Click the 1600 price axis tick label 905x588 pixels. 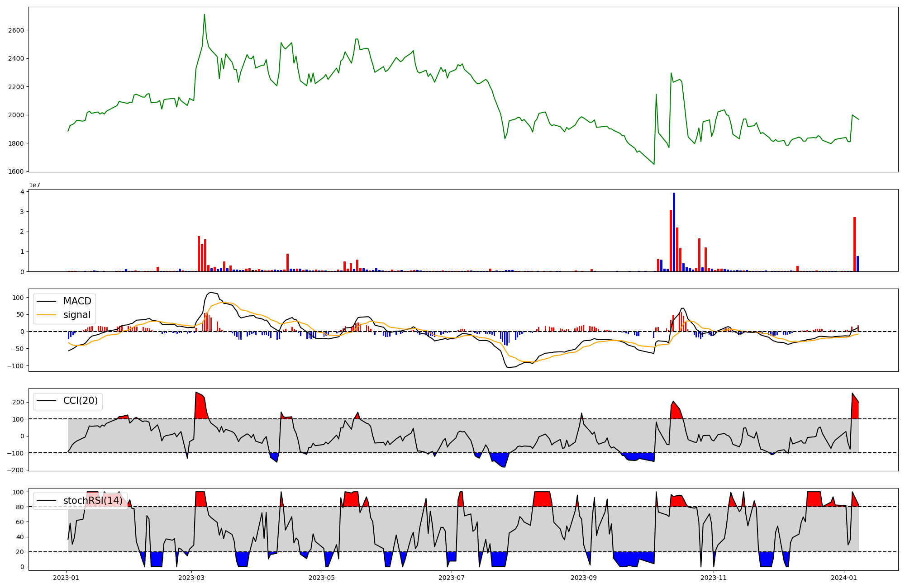click(x=16, y=171)
